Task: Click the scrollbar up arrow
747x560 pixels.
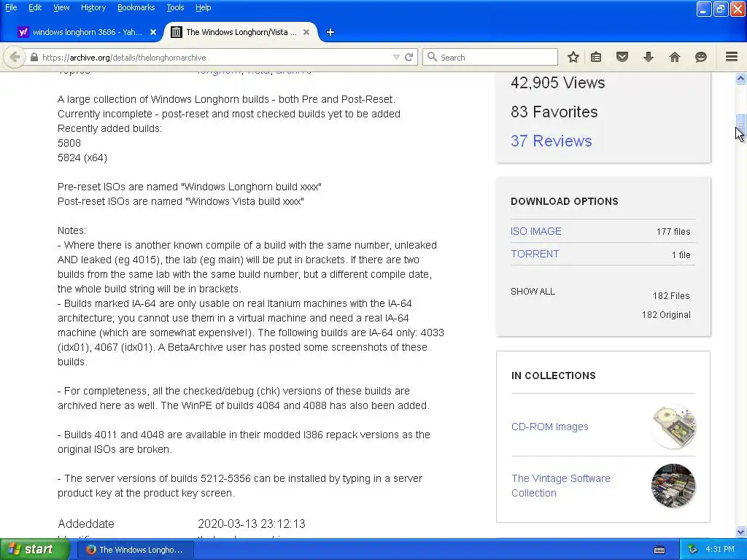Action: (741, 78)
